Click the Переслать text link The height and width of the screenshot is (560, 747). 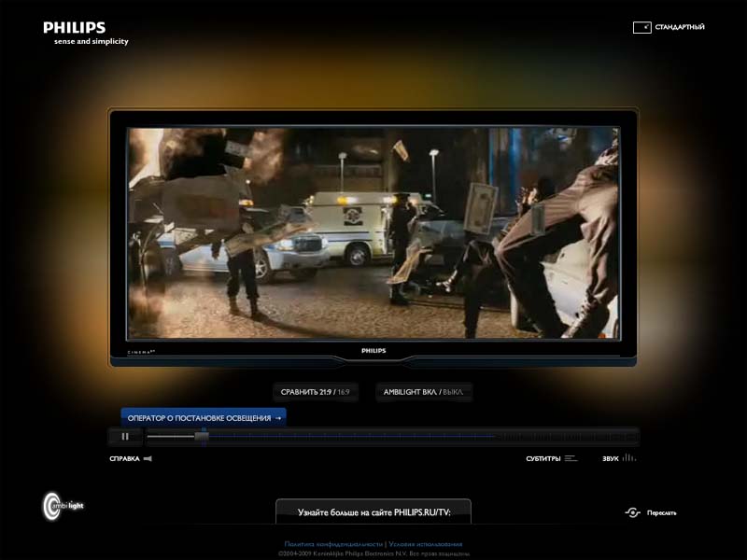coord(661,512)
